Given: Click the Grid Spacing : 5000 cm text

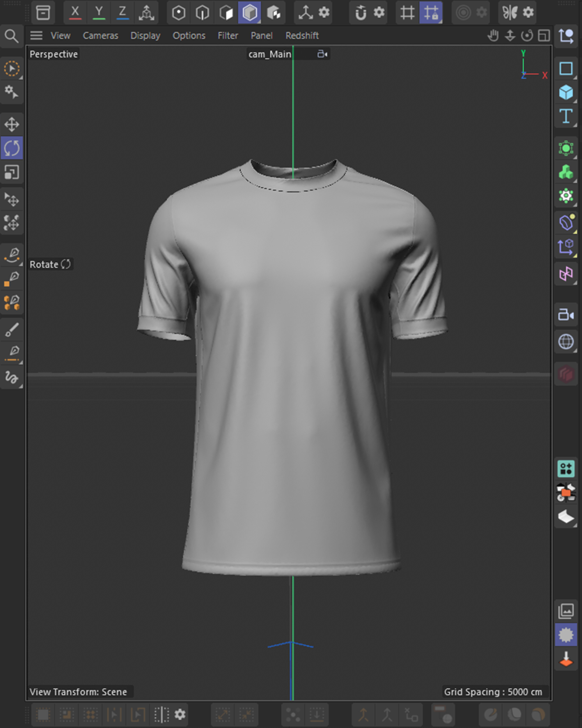Looking at the screenshot, I should pos(493,692).
